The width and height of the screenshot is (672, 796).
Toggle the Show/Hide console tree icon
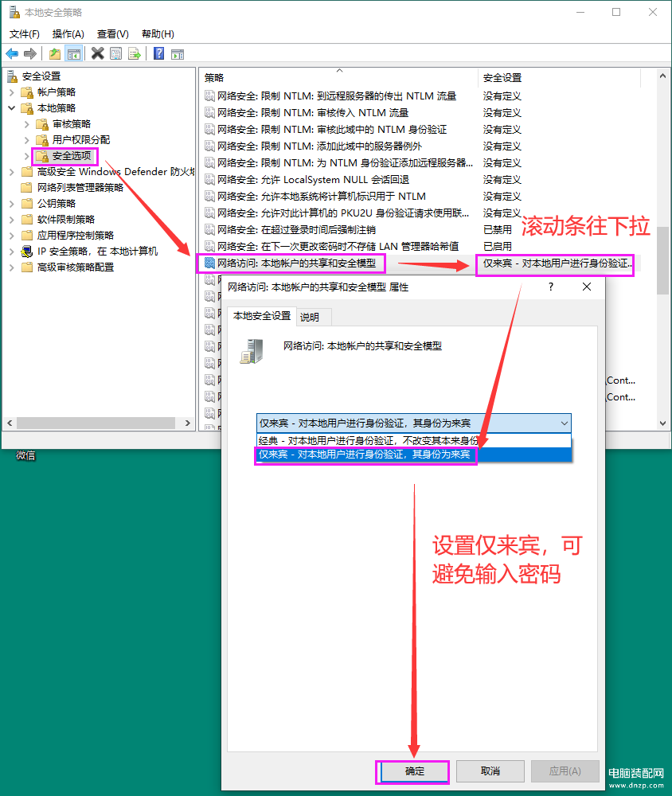pos(74,53)
